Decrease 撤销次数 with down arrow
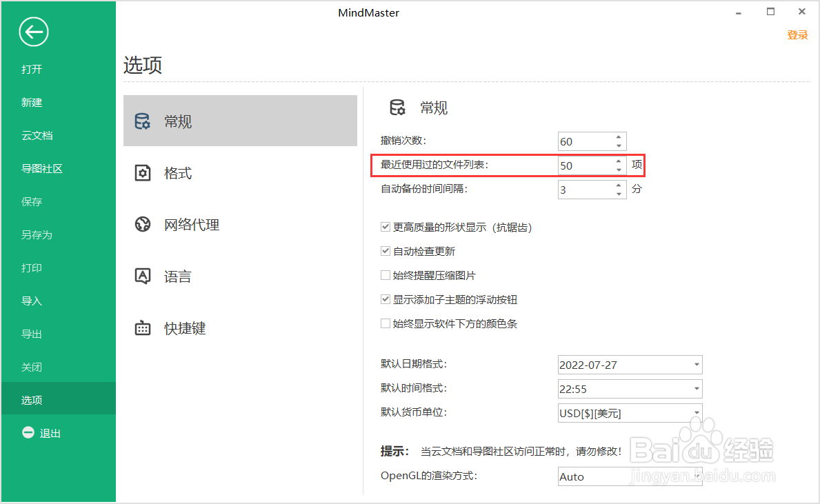820x504 pixels. point(619,146)
